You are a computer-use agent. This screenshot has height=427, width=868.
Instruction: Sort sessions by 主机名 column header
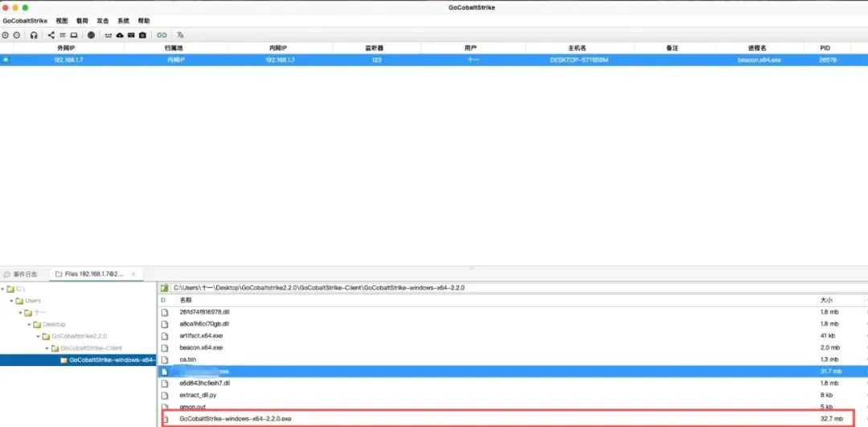[579, 48]
